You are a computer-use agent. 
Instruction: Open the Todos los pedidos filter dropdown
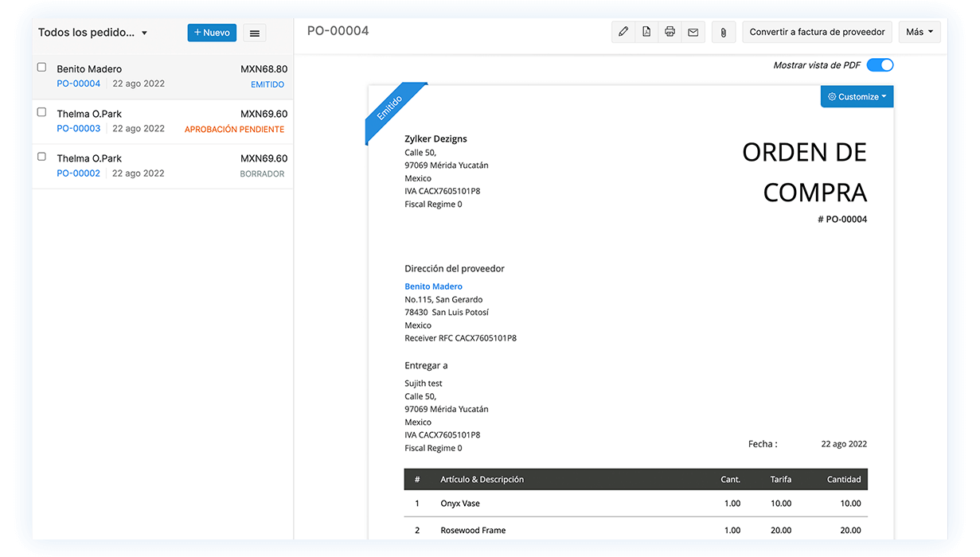(x=88, y=32)
